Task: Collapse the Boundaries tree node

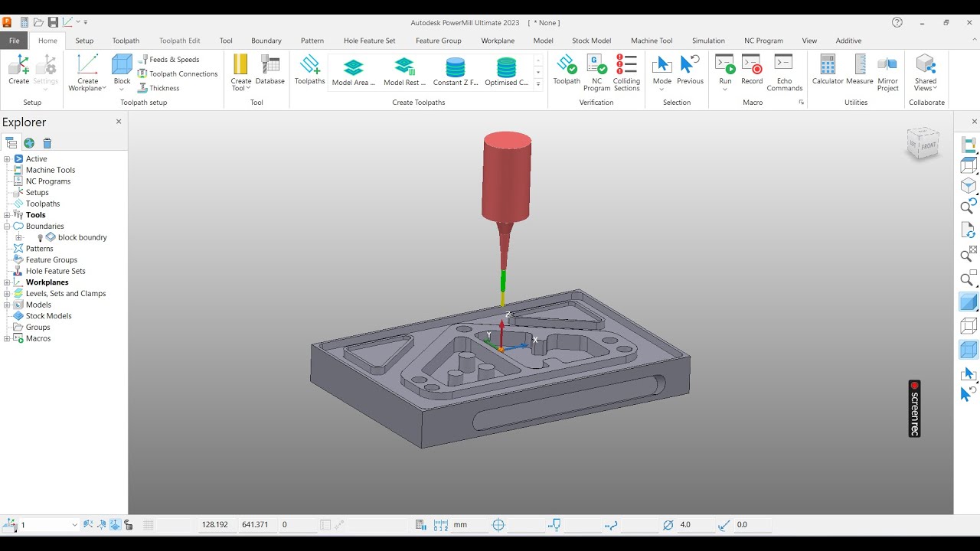Action: coord(7,227)
